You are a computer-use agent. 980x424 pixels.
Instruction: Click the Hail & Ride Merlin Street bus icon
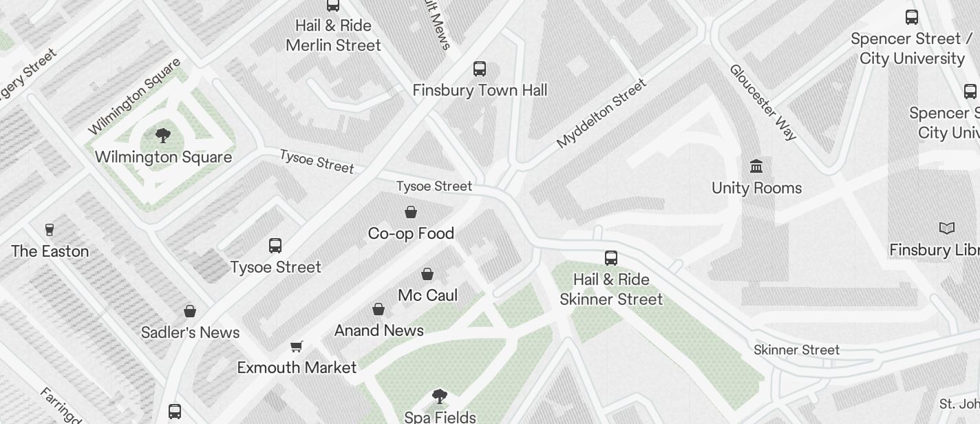pyautogui.click(x=333, y=6)
